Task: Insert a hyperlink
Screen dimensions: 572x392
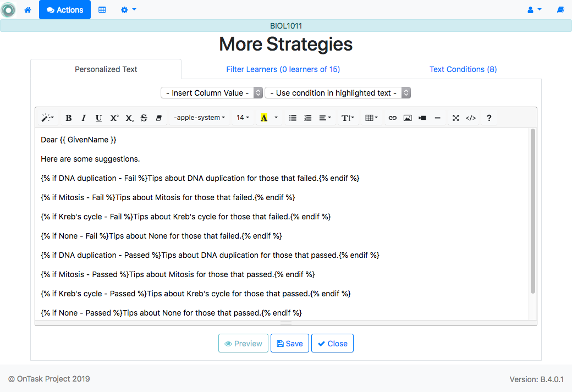Action: [x=393, y=118]
